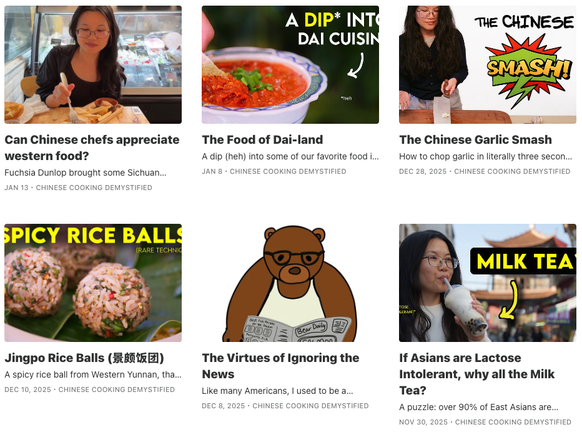Open the Chinese Garlic Smash thumbnail image
582x432 pixels.
pos(487,65)
